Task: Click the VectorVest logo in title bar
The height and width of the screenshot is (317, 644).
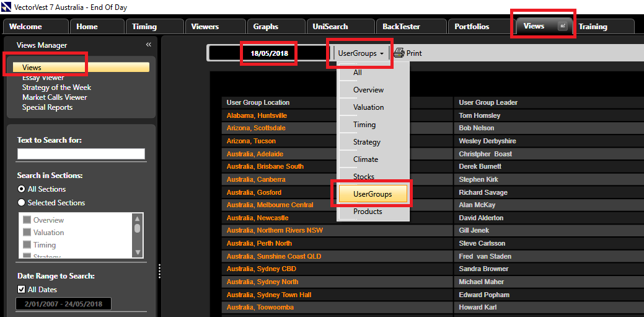Action: point(7,7)
